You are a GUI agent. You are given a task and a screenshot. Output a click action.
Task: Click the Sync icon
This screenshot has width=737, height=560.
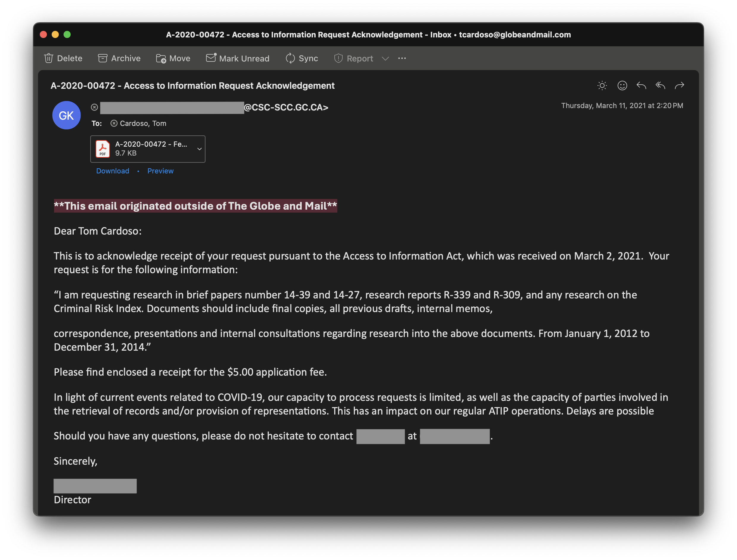click(x=290, y=58)
